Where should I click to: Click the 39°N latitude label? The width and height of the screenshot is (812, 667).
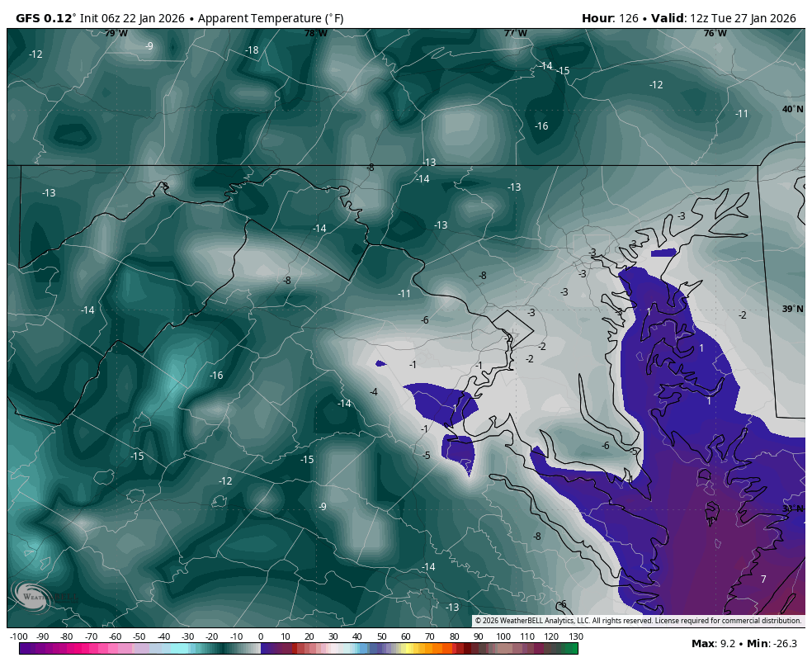(792, 310)
